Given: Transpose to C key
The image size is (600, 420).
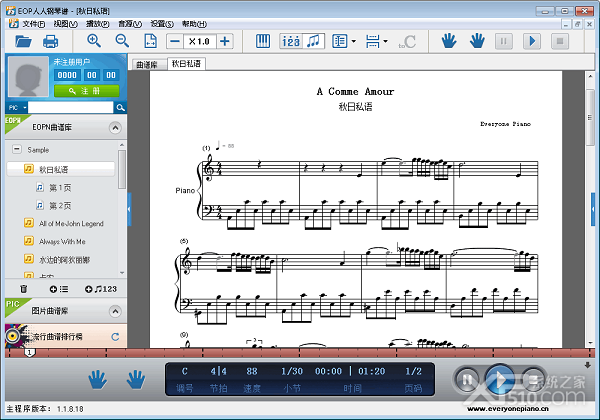Looking at the screenshot, I should pos(407,42).
